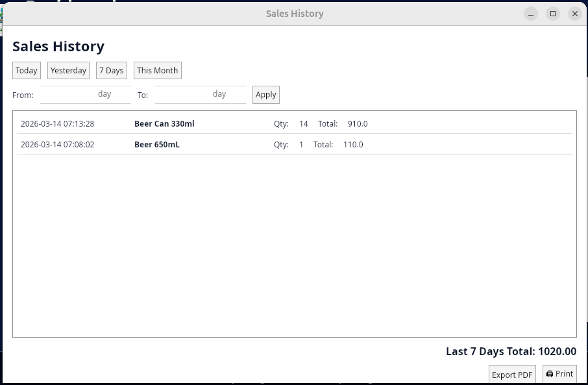The height and width of the screenshot is (385, 588).
Task: Click the 910.0 total value
Action: 358,124
